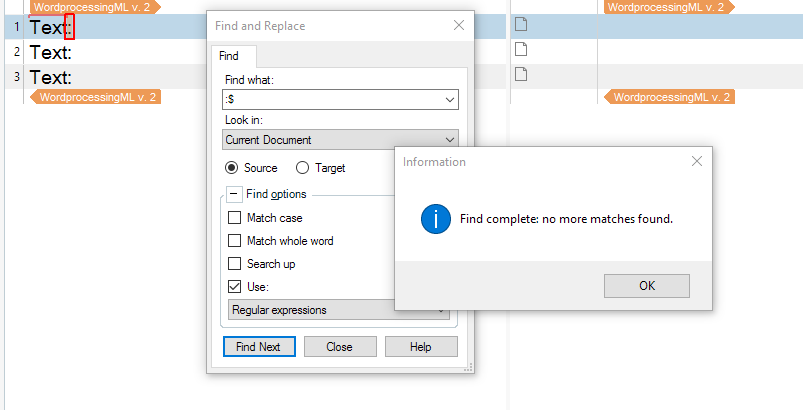Click the document icon in segment 3
803x410 pixels.
520,75
